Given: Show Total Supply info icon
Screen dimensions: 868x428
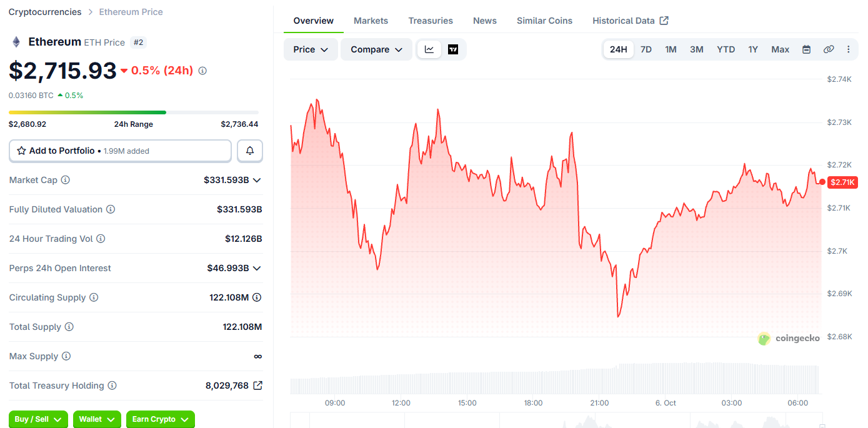Looking at the screenshot, I should [x=69, y=327].
